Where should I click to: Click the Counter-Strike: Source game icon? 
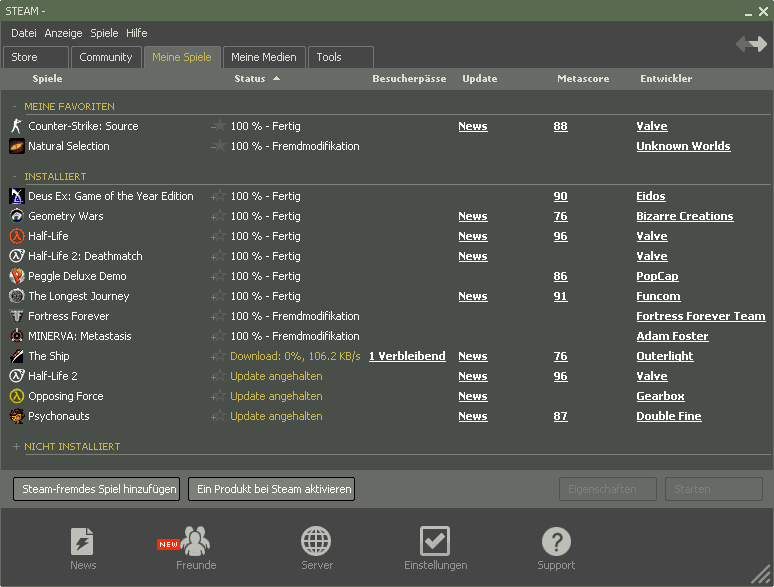17,126
